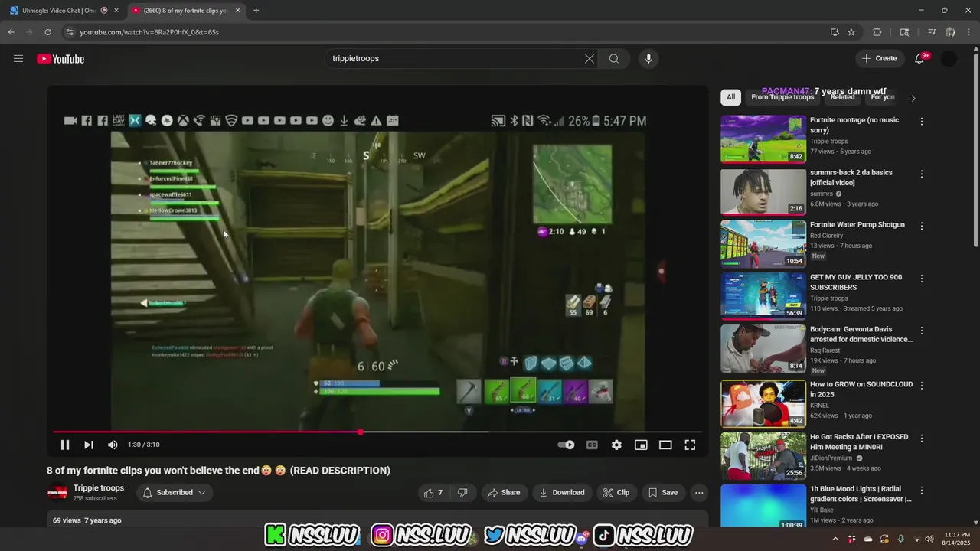The height and width of the screenshot is (551, 980).
Task: Expand the Subscribed notification dropdown
Action: click(x=175, y=493)
